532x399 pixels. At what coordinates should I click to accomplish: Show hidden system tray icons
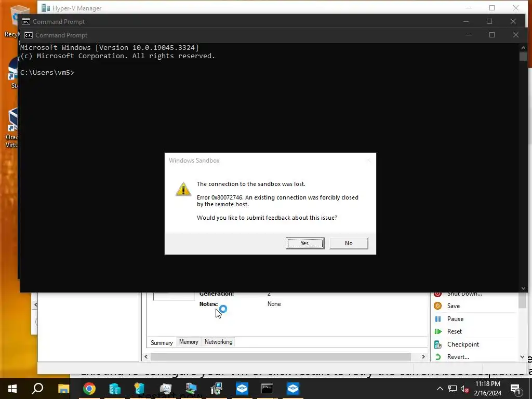click(x=440, y=389)
